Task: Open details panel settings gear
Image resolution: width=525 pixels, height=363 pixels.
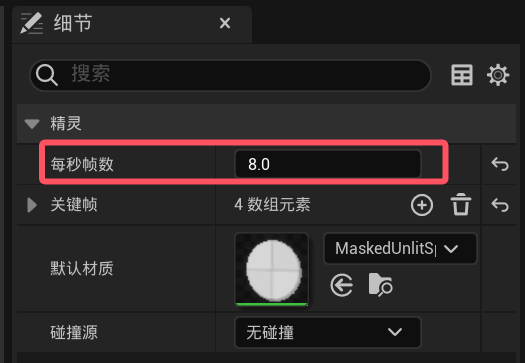Action: (498, 75)
